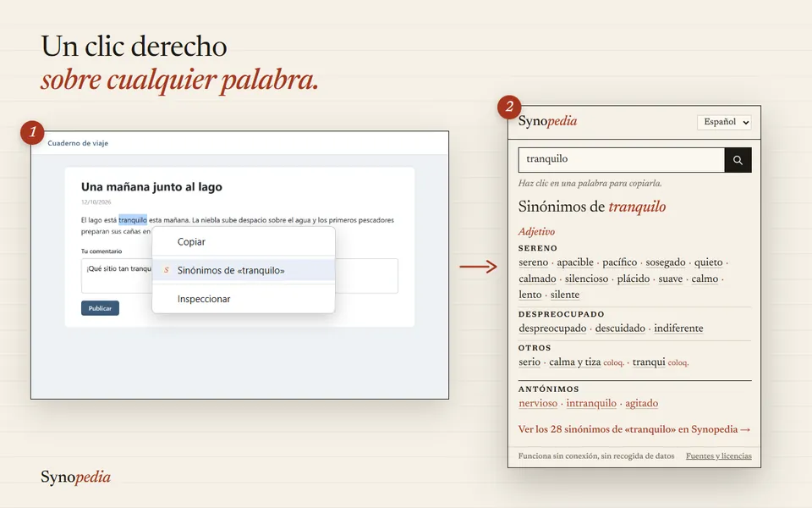The height and width of the screenshot is (508, 812).
Task: Copy the synonym sosegado
Action: coord(666,262)
